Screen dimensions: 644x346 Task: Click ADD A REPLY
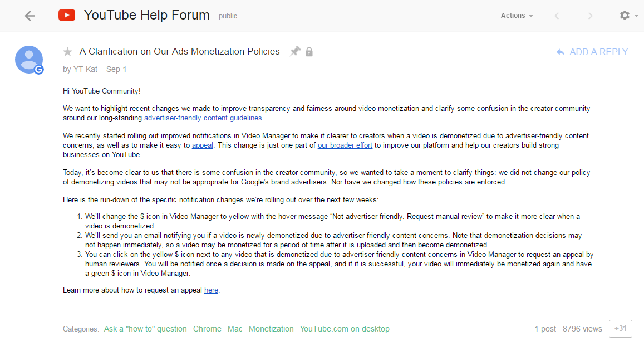598,52
